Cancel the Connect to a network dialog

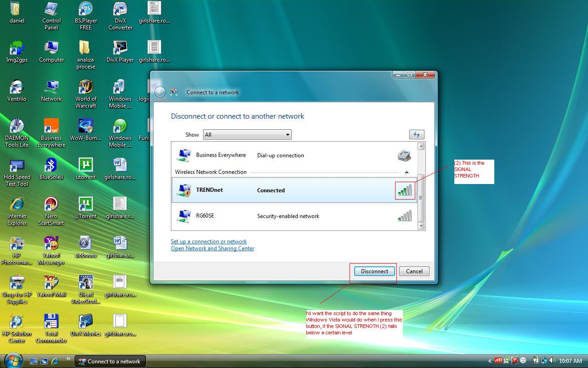414,271
